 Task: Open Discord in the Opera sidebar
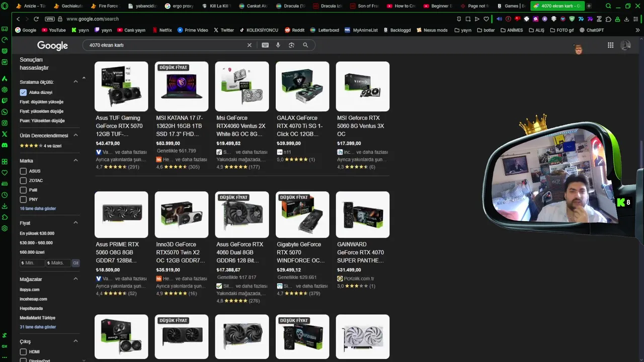click(5, 145)
